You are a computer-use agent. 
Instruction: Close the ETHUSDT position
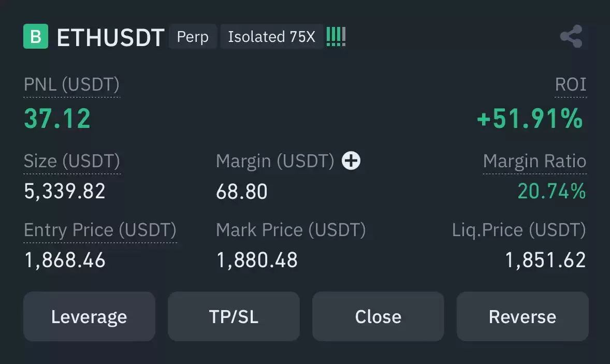pyautogui.click(x=378, y=316)
